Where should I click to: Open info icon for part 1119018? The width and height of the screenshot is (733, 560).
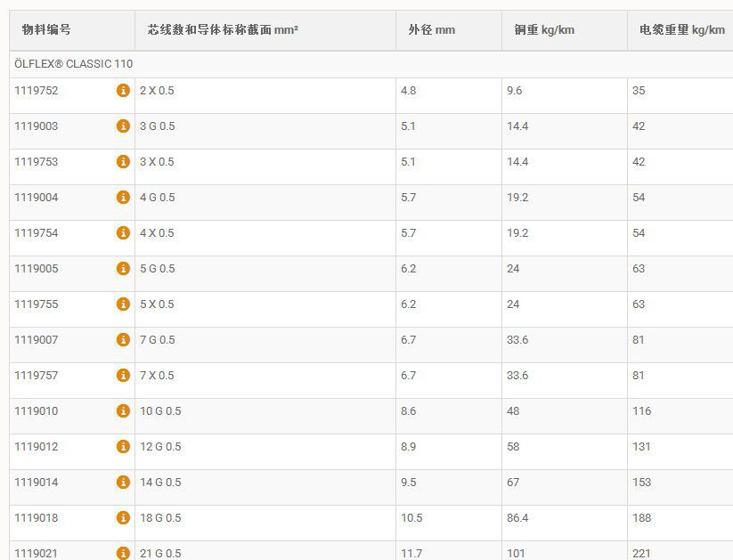click(123, 518)
